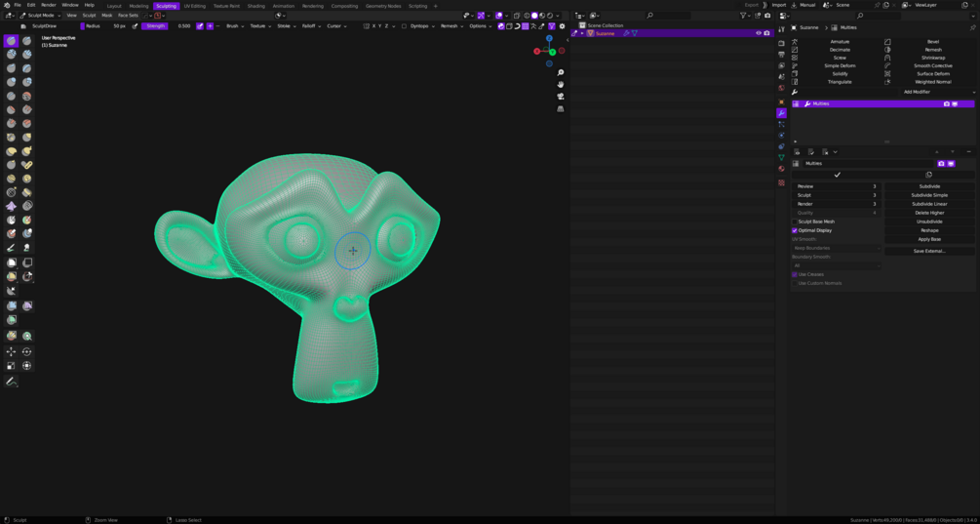Switch to the Modeling workspace tab
Image resolution: width=980 pixels, height=524 pixels.
(138, 6)
